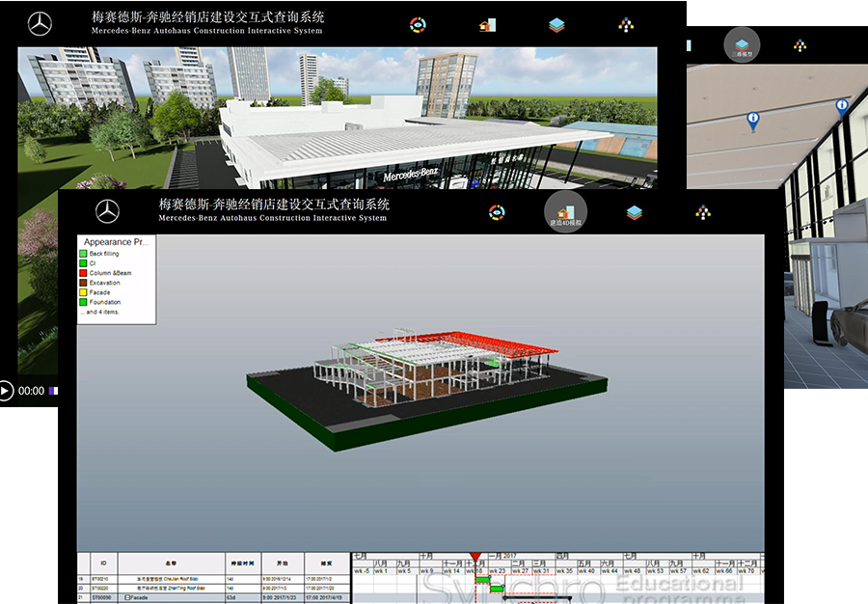Click the 结束 column header

tap(327, 563)
